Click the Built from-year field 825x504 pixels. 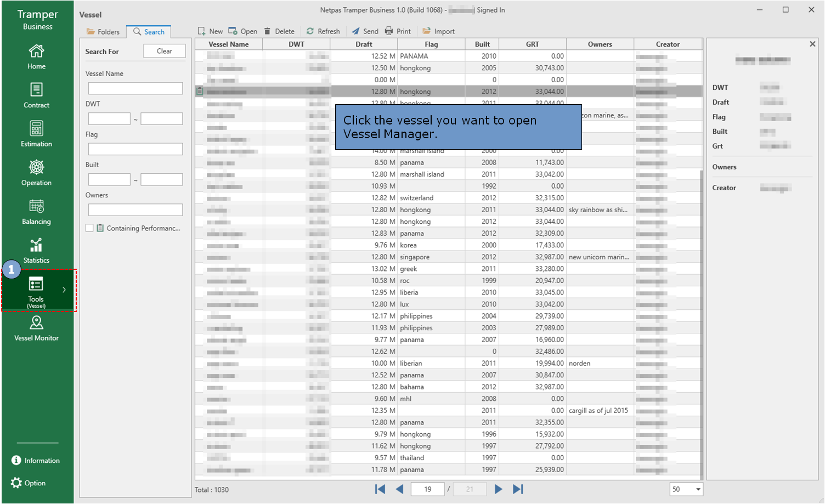(x=109, y=179)
